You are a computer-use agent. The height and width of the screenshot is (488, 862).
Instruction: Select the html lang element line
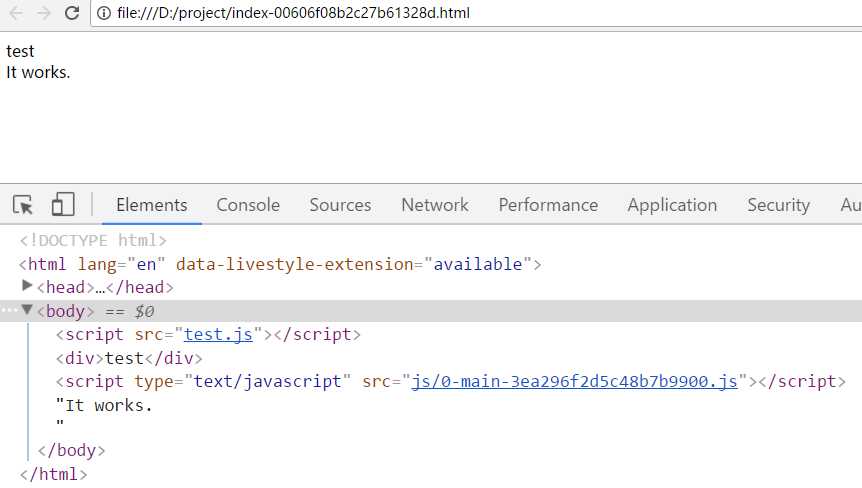280,264
